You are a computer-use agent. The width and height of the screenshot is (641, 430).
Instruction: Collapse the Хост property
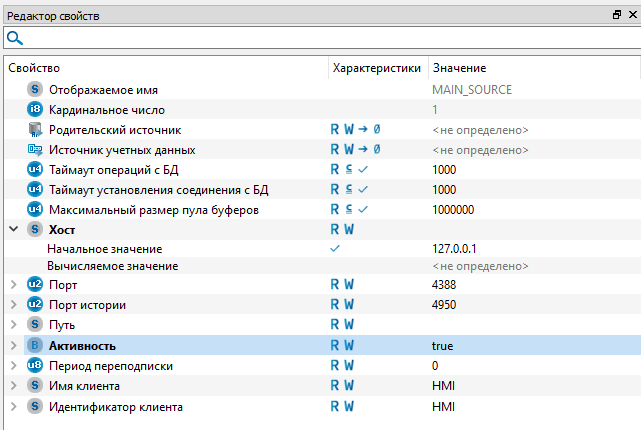pos(13,229)
